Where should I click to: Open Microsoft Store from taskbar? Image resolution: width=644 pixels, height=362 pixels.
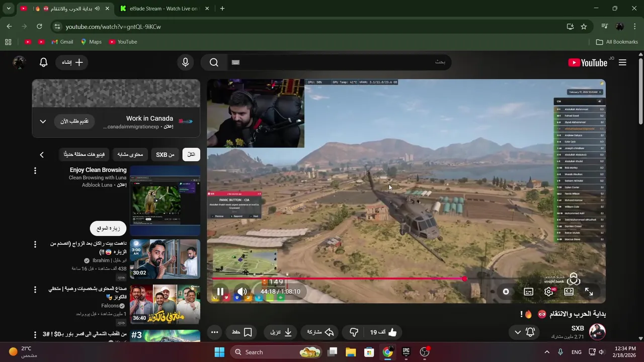click(369, 352)
